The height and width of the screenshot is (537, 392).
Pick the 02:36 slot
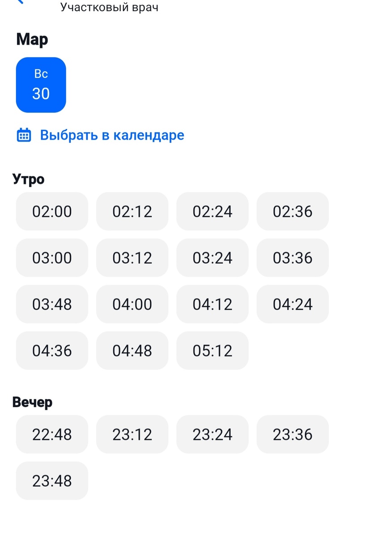point(292,211)
